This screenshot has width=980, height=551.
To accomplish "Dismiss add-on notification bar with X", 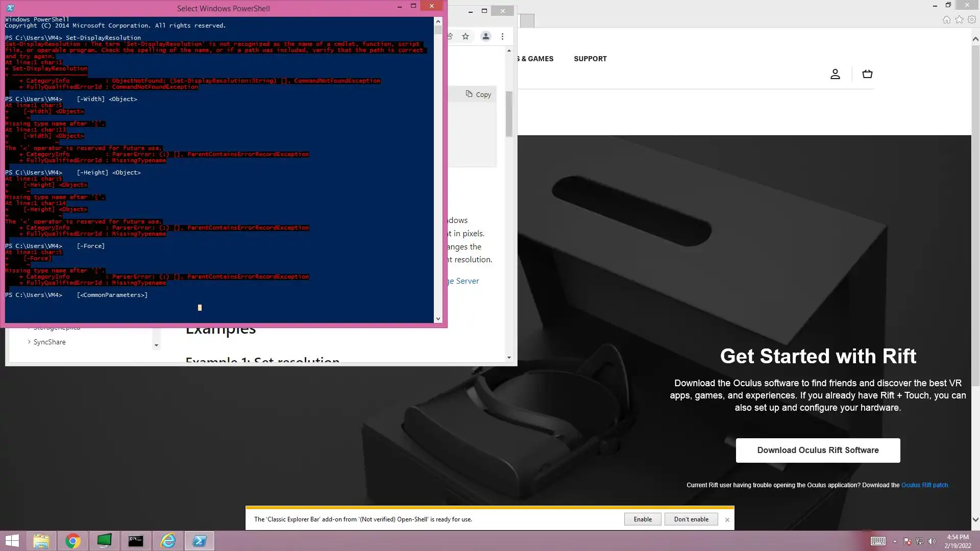I will [x=727, y=520].
